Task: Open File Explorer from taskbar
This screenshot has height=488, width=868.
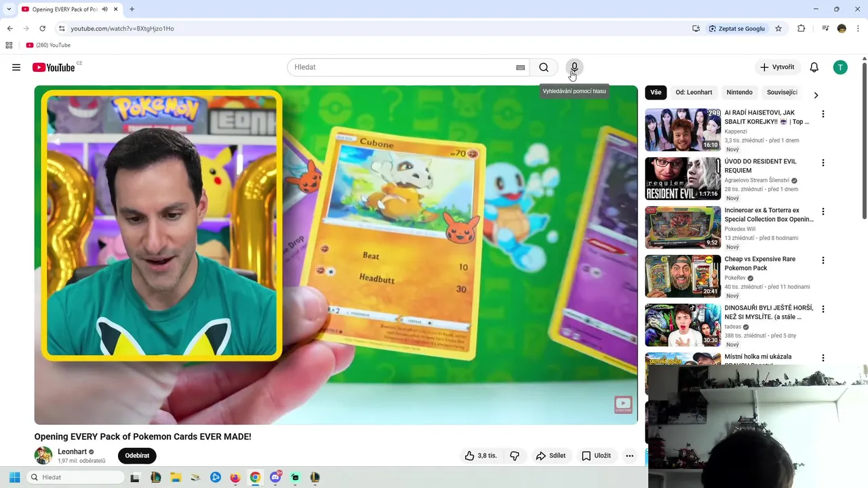Action: 176,477
